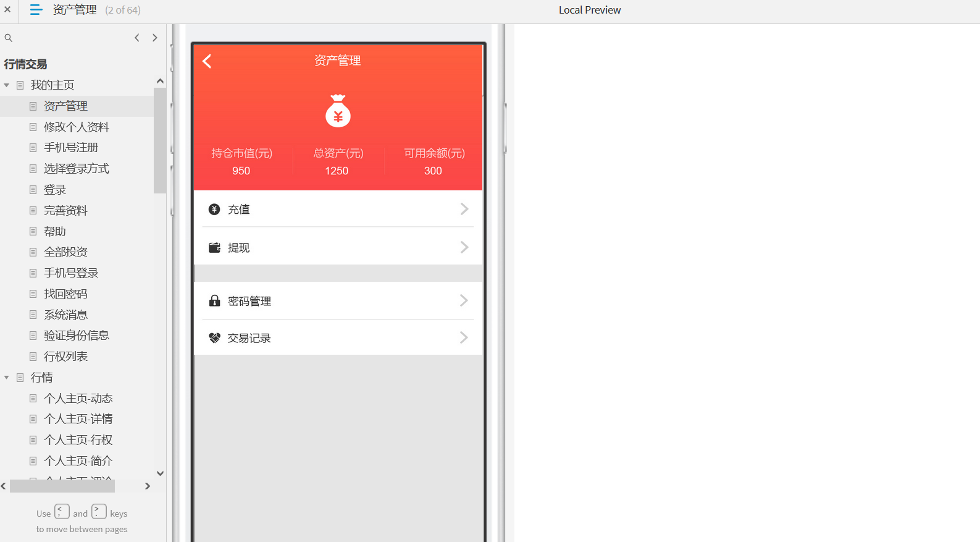This screenshot has width=980, height=542.
Task: Open the 手机号注册 page
Action: pos(71,148)
